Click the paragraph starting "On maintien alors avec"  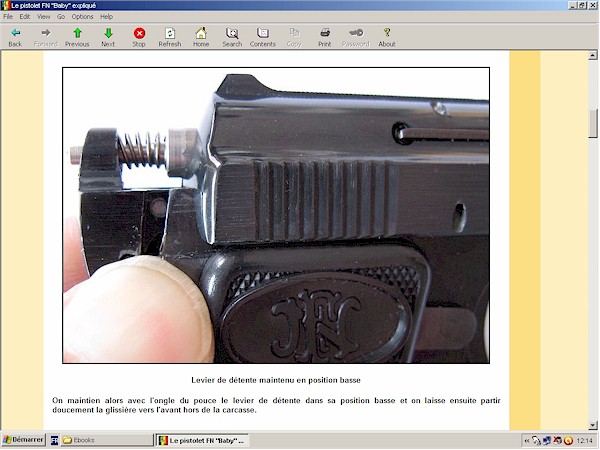[x=276, y=405]
